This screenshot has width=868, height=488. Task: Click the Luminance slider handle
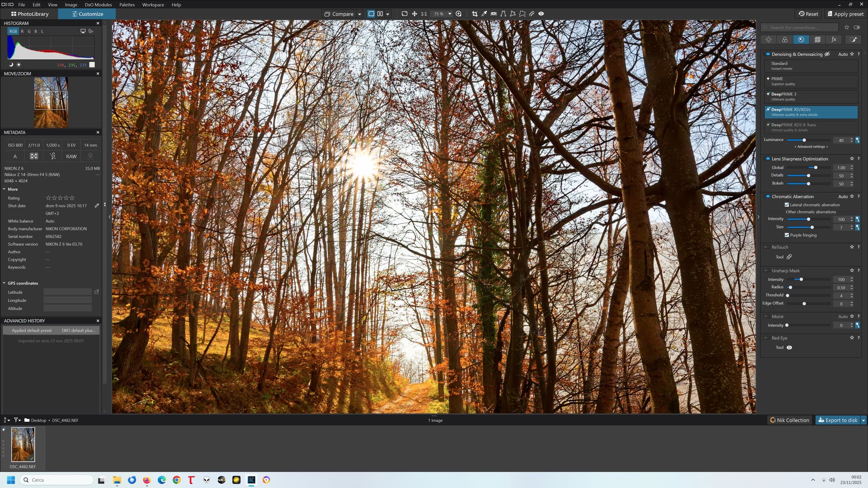tap(804, 141)
